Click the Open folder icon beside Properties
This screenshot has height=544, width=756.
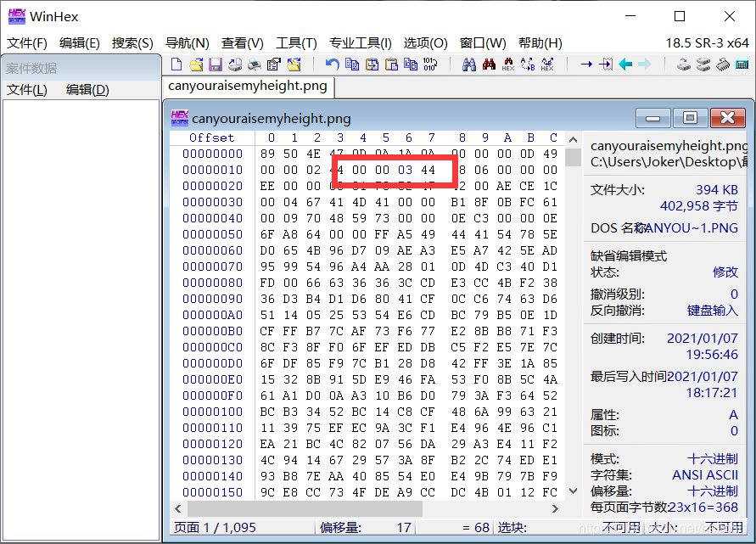click(294, 64)
